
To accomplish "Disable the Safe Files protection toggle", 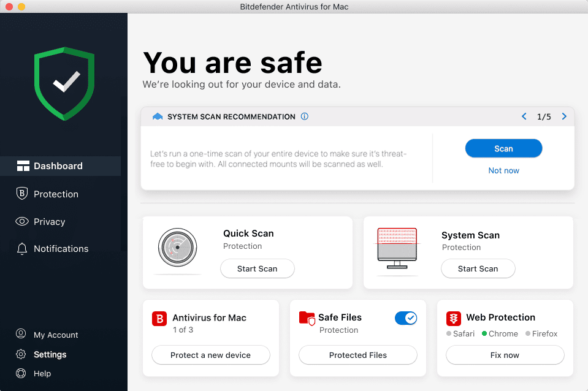I will pyautogui.click(x=406, y=318).
